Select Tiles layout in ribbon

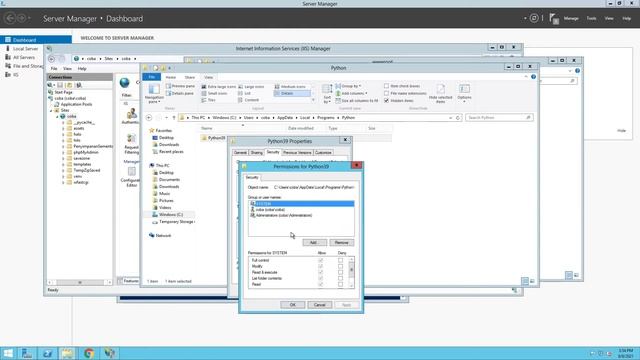coord(209,100)
